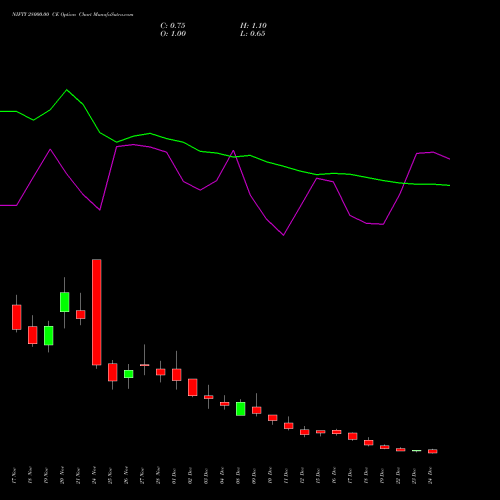500x500 pixels.
Task: Click the 04 Dec date label
Action: (x=222, y=476)
